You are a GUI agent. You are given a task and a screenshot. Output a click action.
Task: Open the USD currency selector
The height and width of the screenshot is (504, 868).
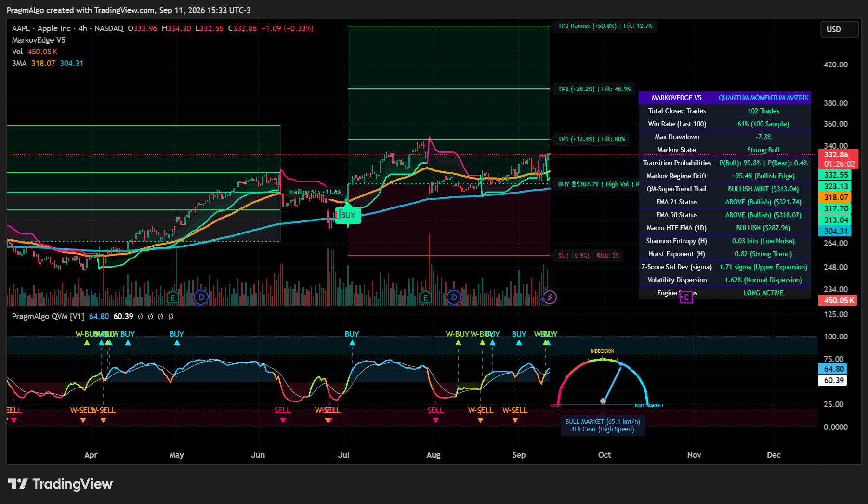(839, 29)
